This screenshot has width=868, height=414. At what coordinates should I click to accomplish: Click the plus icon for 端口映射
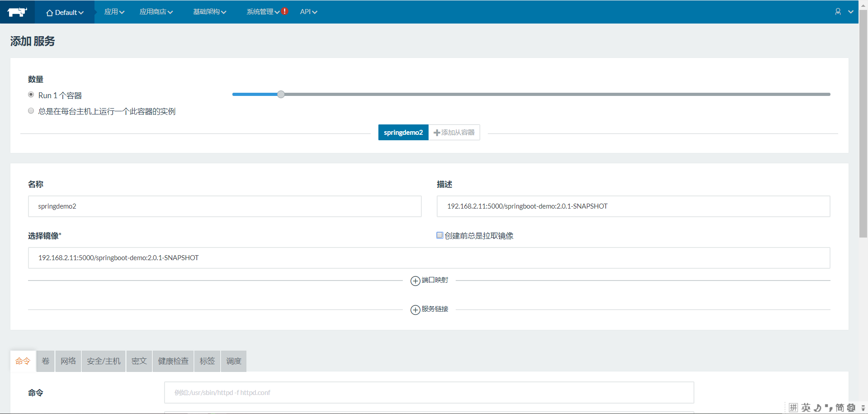pyautogui.click(x=415, y=281)
